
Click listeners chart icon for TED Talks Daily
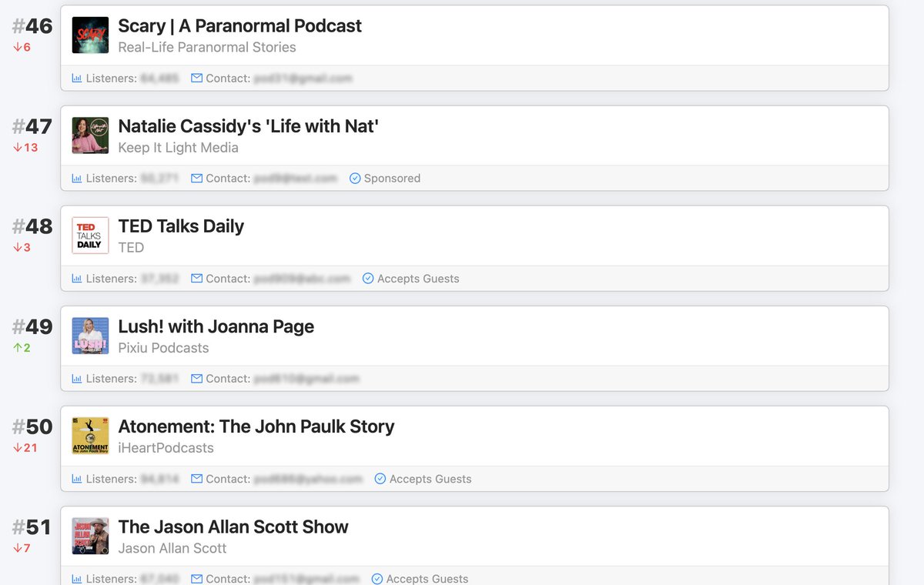coord(76,278)
